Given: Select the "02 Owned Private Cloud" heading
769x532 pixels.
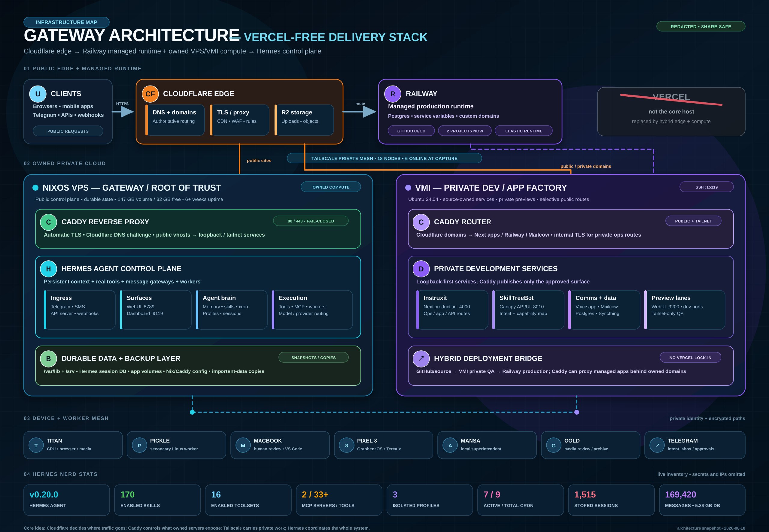Looking at the screenshot, I should point(65,163).
